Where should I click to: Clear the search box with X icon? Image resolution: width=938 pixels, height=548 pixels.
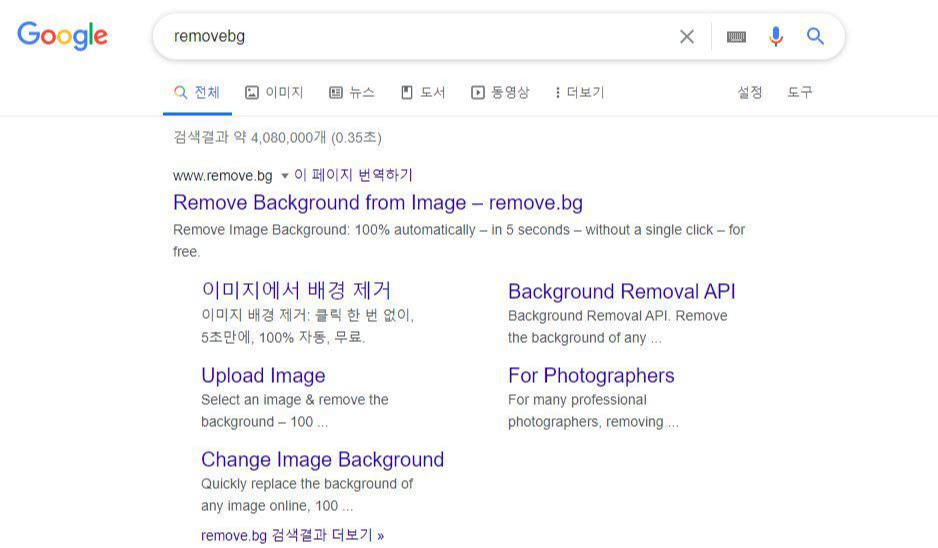pyautogui.click(x=687, y=36)
